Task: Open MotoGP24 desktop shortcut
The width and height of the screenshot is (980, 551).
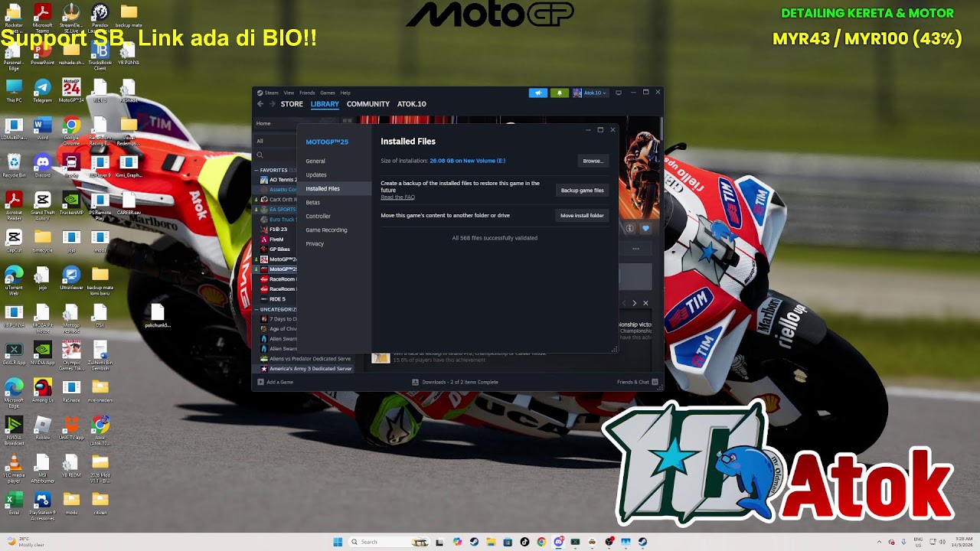Action: [71, 90]
